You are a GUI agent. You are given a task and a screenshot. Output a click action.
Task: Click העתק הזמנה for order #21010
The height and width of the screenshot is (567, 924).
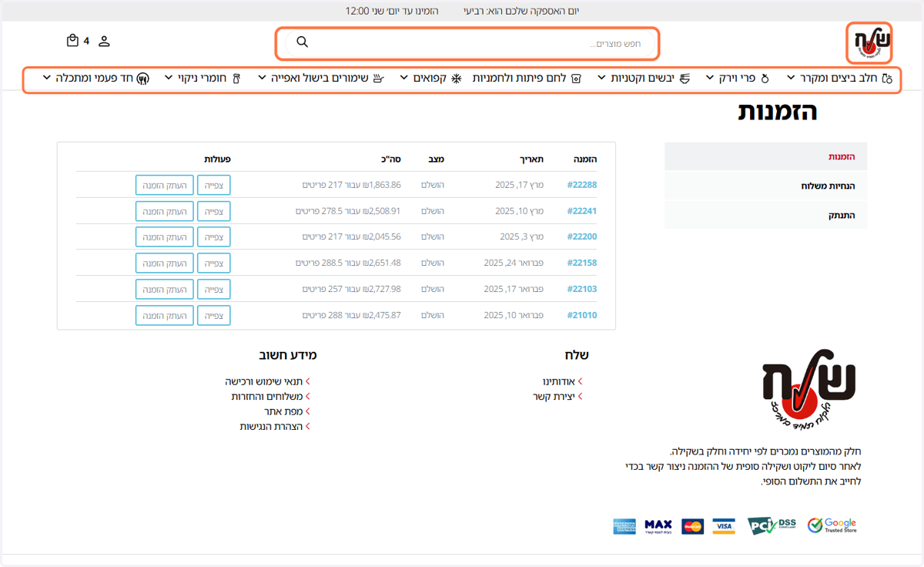[165, 315]
